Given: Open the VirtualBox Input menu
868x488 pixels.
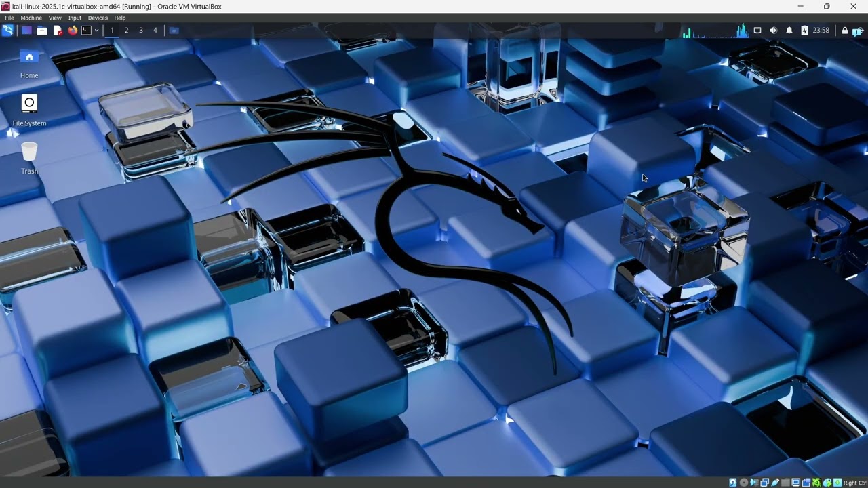Looking at the screenshot, I should pos(75,18).
